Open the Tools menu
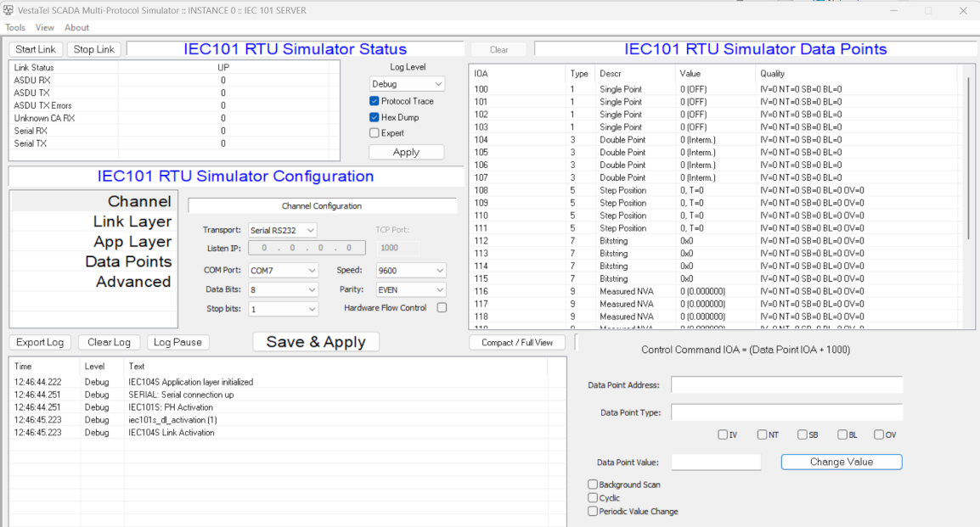Viewport: 980px width, 527px height. [15, 28]
